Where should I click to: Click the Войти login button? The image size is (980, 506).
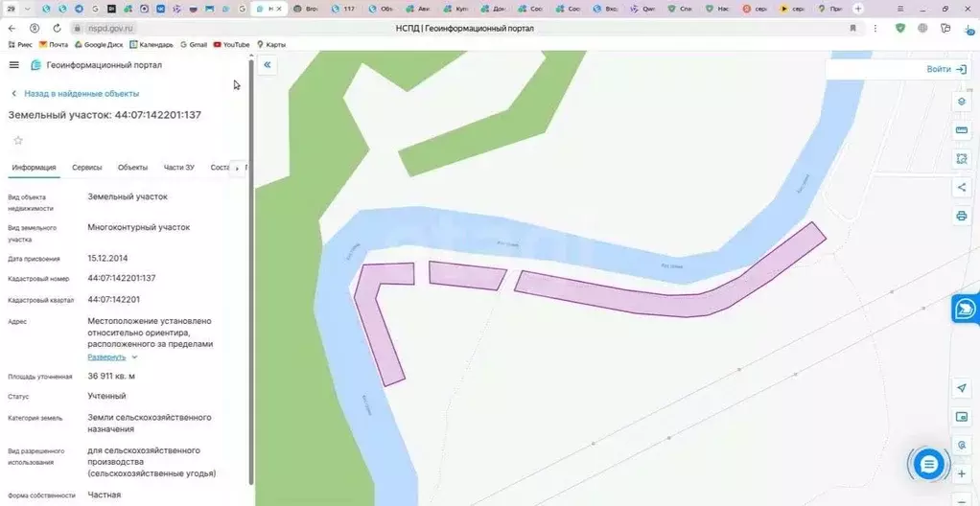(x=945, y=69)
